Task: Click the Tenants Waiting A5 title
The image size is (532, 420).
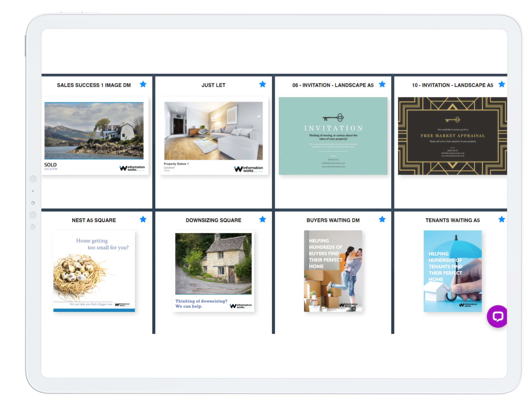Action: click(x=452, y=220)
